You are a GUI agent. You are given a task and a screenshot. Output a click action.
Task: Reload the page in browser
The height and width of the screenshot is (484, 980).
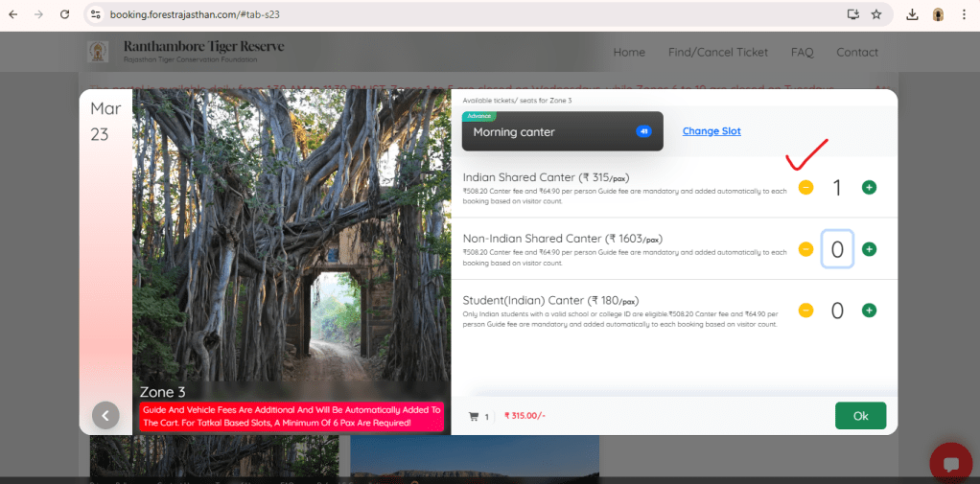(x=64, y=14)
